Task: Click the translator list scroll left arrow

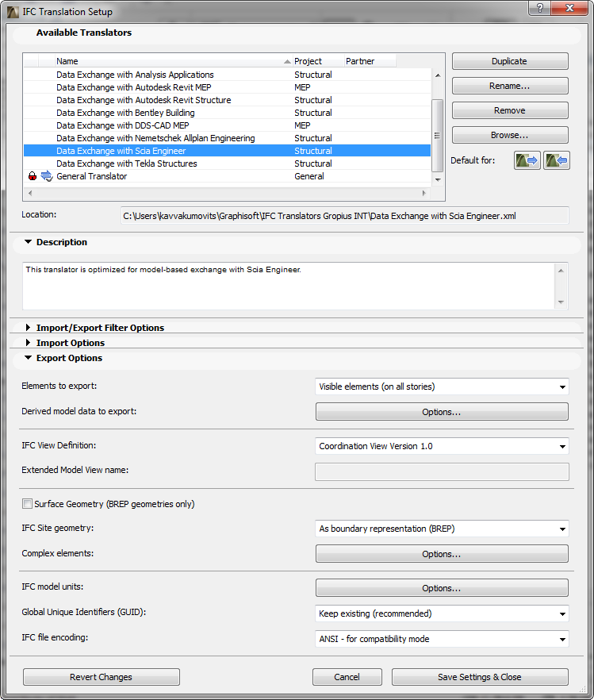Action: pyautogui.click(x=30, y=194)
